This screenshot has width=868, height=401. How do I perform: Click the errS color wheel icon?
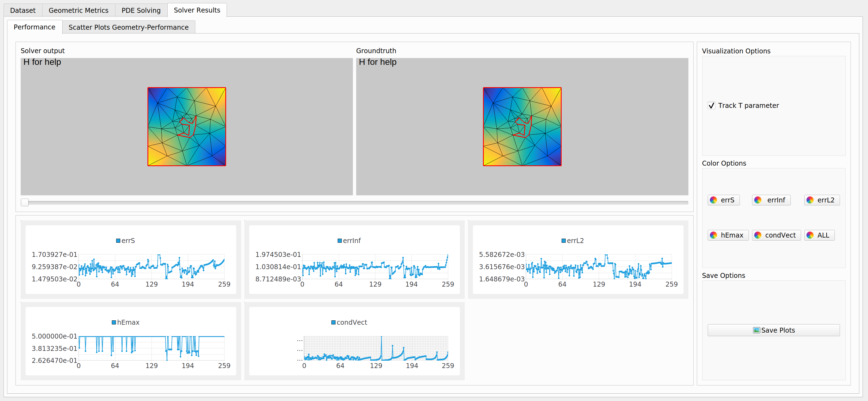(713, 200)
